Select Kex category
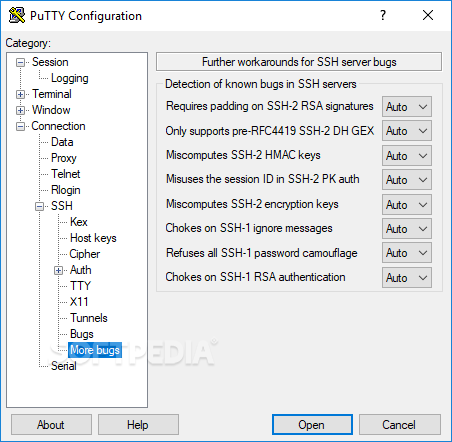The height and width of the screenshot is (442, 452). 79,222
